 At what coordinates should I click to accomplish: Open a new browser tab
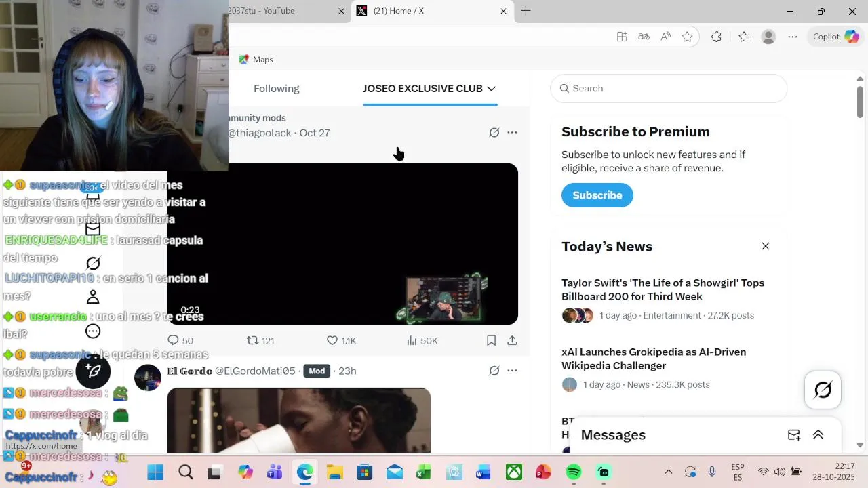(526, 11)
